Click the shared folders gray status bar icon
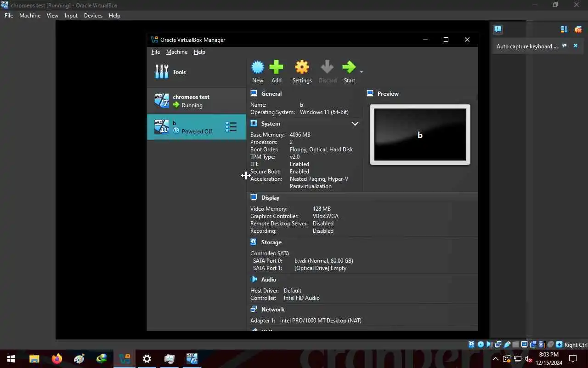 coord(515,345)
